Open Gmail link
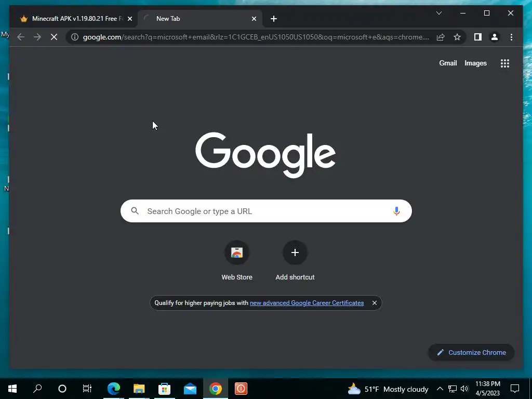 tap(448, 63)
